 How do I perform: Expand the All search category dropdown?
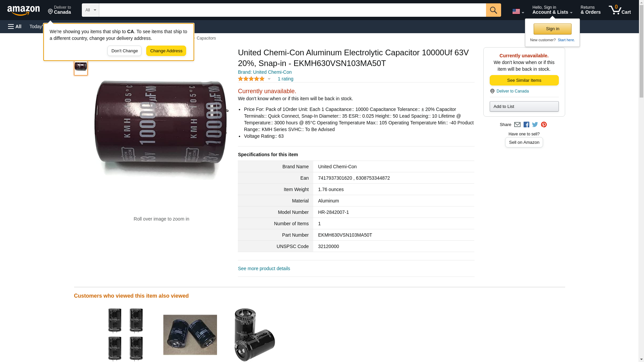tap(91, 10)
